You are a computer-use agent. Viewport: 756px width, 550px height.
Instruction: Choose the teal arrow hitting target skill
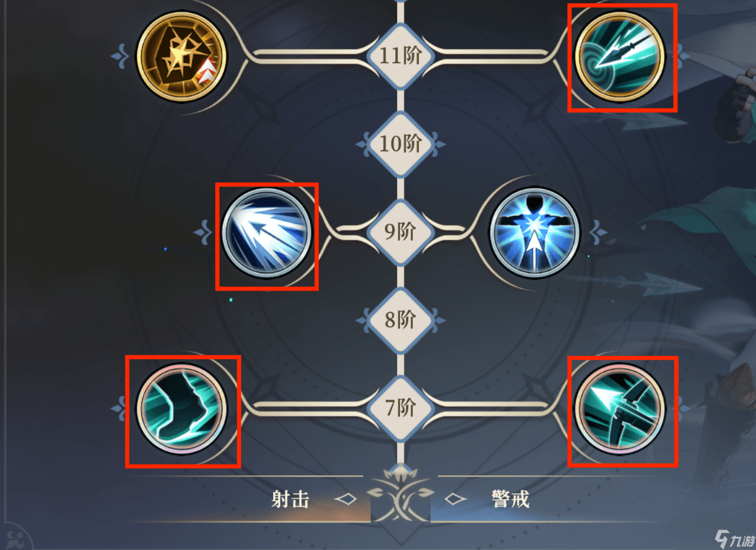[620, 57]
